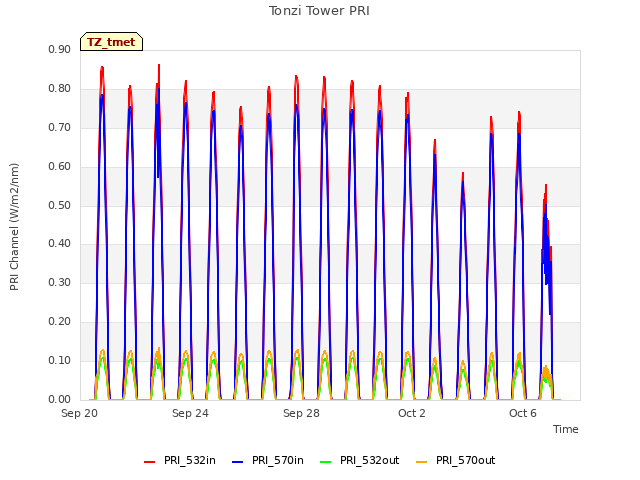640x480 pixels.
Task: Select the PRI_570out legend label
Action: point(466,460)
